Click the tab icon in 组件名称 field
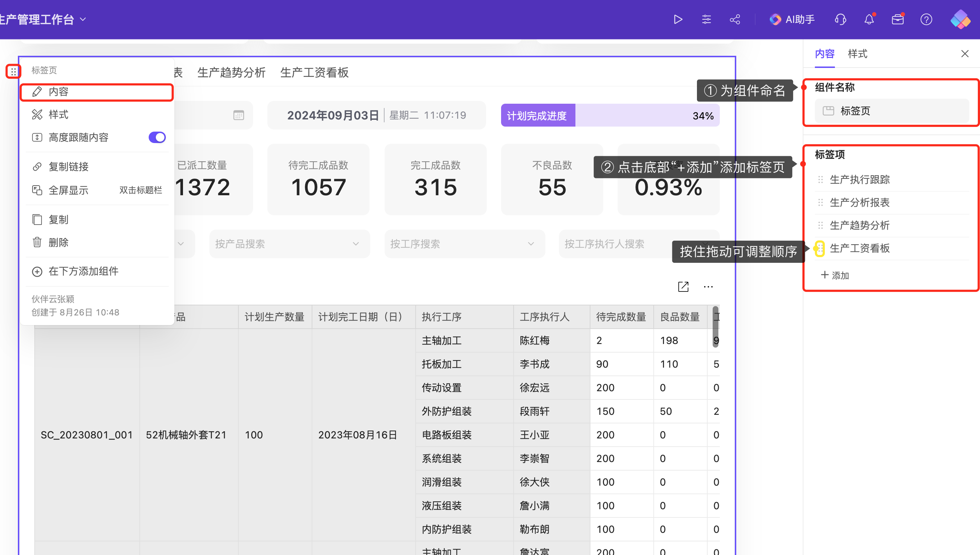This screenshot has width=980, height=555. pos(828,111)
